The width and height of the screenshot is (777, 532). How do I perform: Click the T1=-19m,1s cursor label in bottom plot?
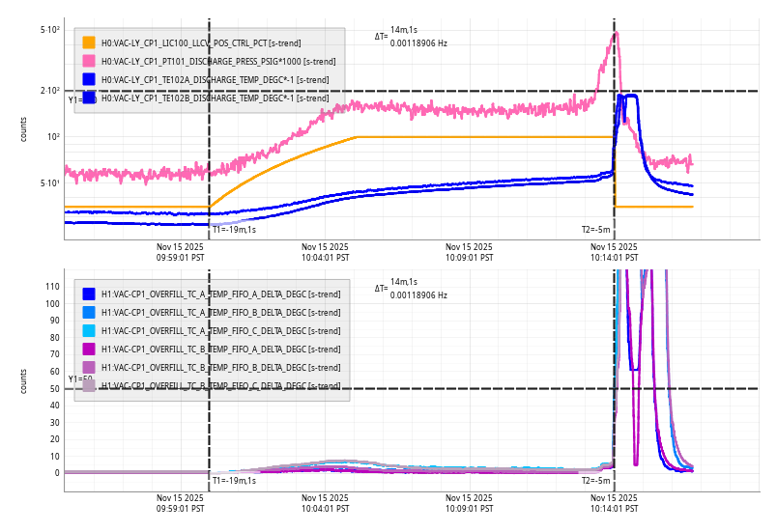[x=234, y=480]
